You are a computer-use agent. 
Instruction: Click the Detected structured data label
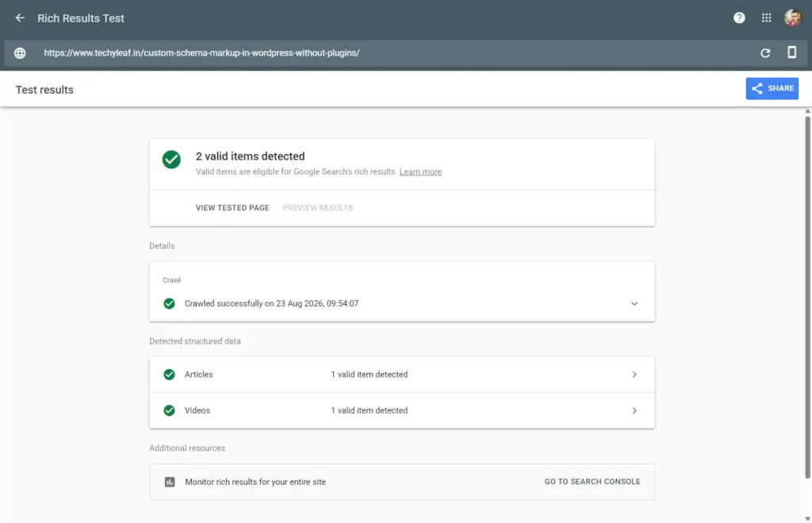point(195,341)
